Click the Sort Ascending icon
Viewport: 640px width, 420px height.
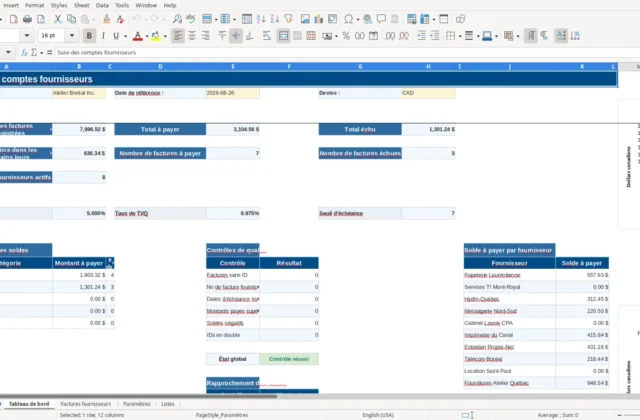[x=261, y=19]
